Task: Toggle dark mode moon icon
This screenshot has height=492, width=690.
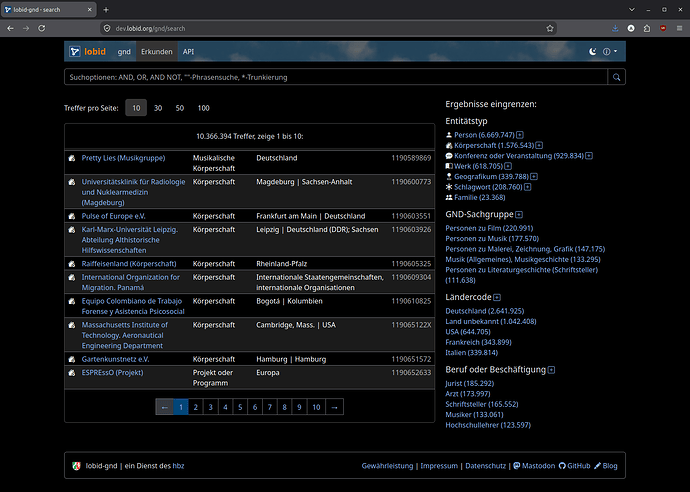Action: tap(593, 51)
